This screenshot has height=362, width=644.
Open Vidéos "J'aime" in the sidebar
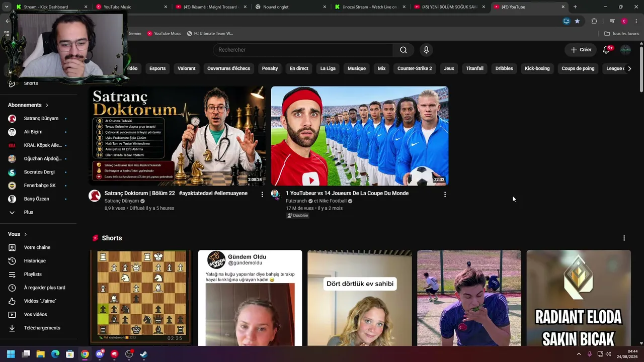(39, 301)
